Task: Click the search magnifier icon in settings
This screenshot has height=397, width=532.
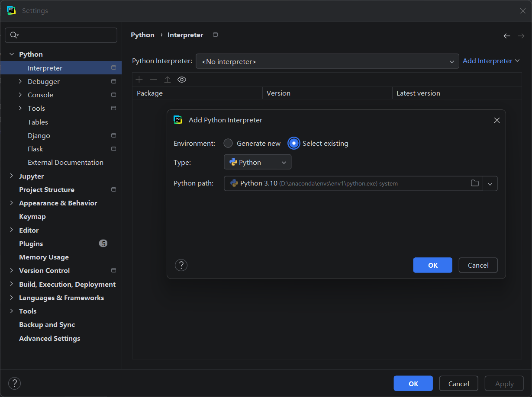Action: point(14,35)
